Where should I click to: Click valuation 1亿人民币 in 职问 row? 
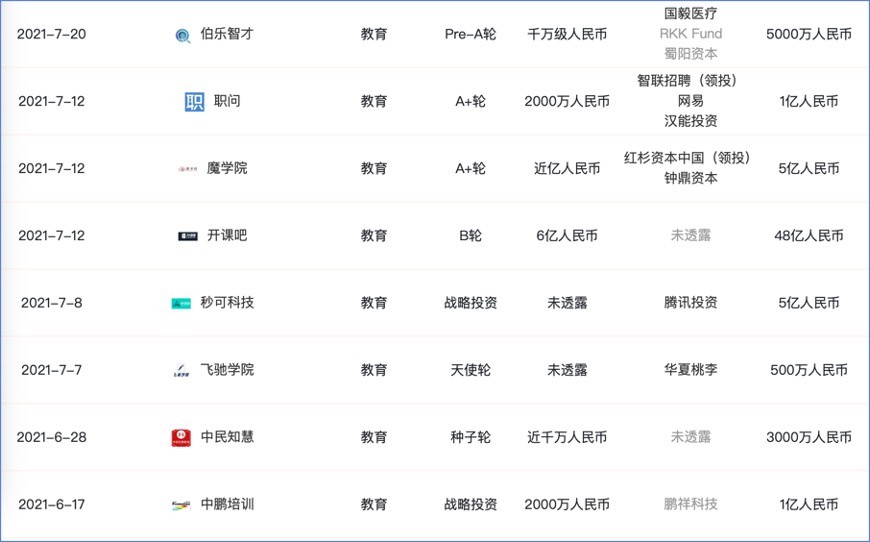click(x=809, y=101)
